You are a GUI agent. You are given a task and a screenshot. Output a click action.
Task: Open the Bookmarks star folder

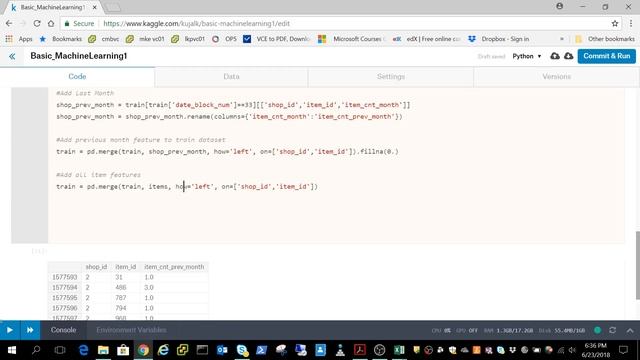pos(60,39)
